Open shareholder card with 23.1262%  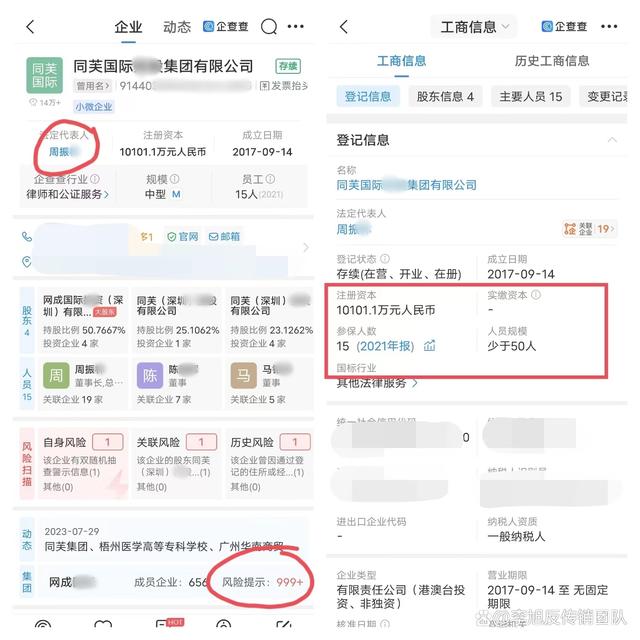click(270, 321)
